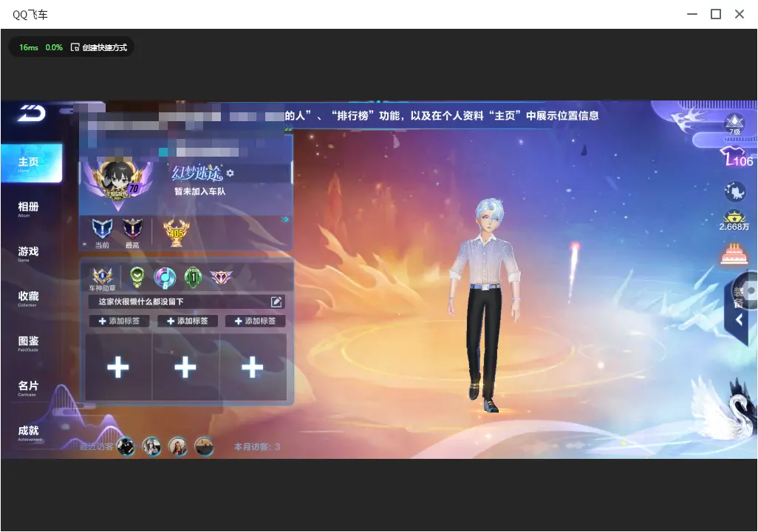Click the player avatar with level 70
The image size is (758, 532).
pos(117,181)
